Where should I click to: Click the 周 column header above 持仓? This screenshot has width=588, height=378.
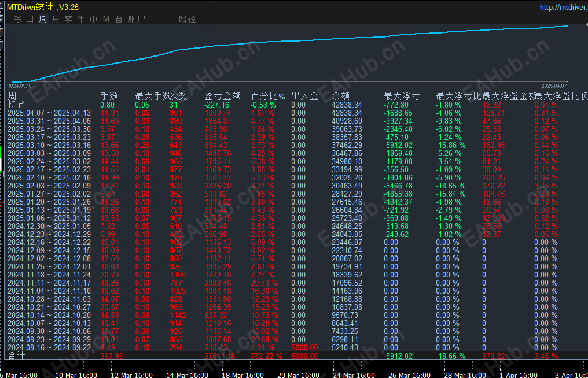(12, 97)
